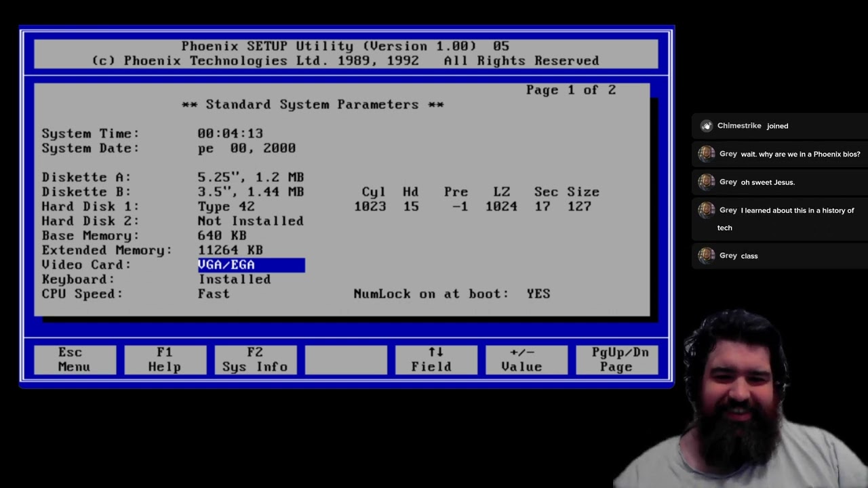Click the System Time label
868x488 pixels.
91,134
